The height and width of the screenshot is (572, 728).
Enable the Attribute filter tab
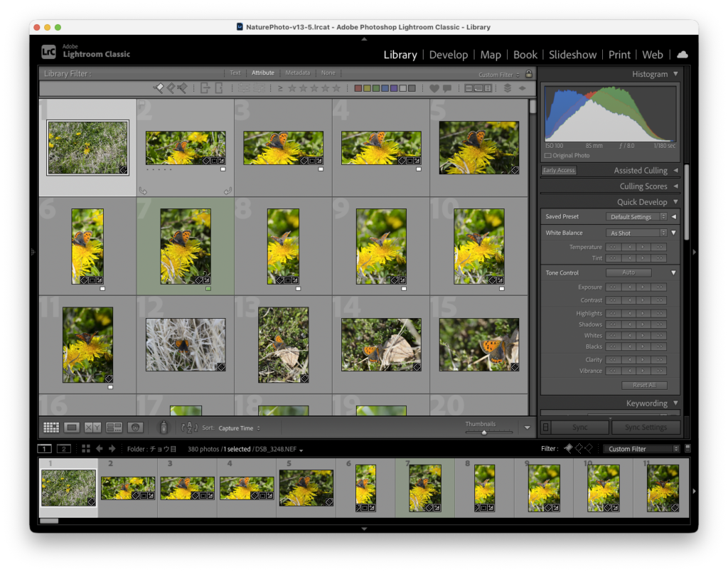click(x=263, y=72)
